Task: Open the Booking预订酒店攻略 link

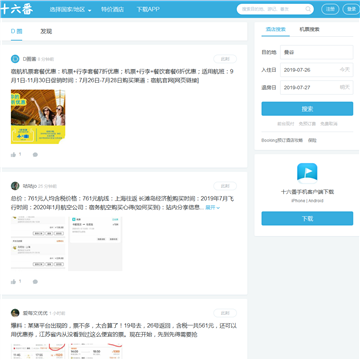Action: point(282,140)
